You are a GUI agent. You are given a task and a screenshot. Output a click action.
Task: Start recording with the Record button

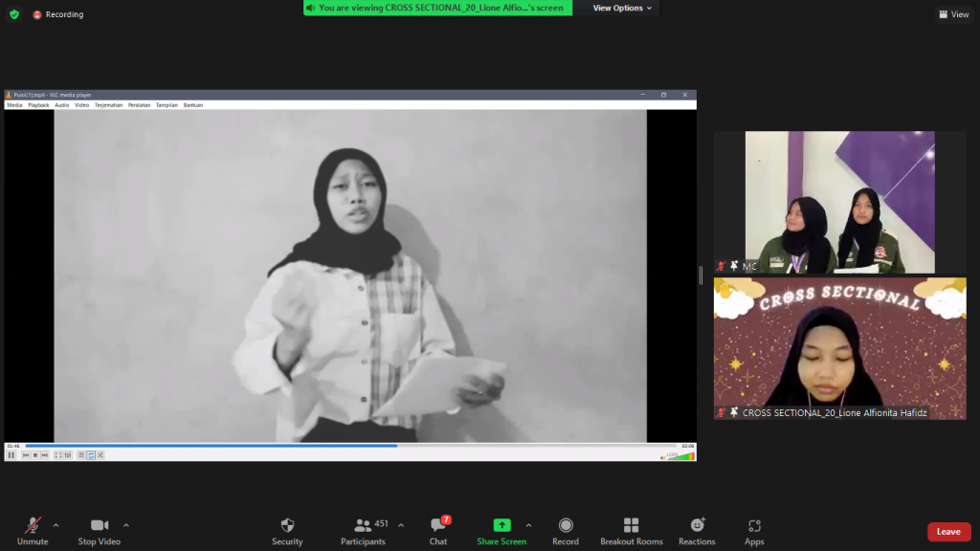(566, 525)
